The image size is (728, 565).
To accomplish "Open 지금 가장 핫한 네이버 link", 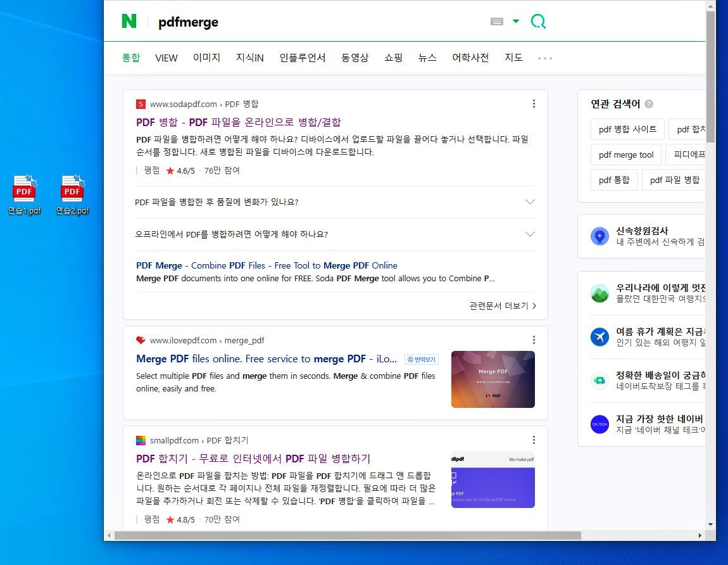I will [660, 419].
